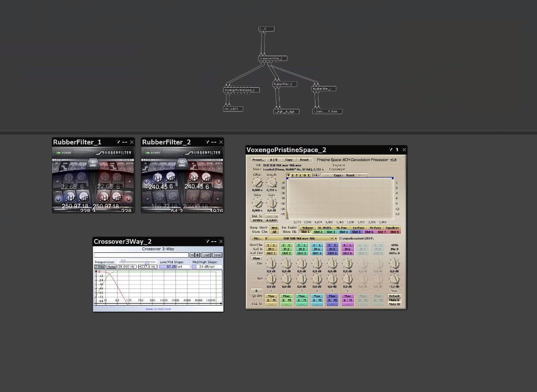The width and height of the screenshot is (537, 392).
Task: Toggle red band LED in RubberFilter_2 upper right
Action: [x=218, y=182]
